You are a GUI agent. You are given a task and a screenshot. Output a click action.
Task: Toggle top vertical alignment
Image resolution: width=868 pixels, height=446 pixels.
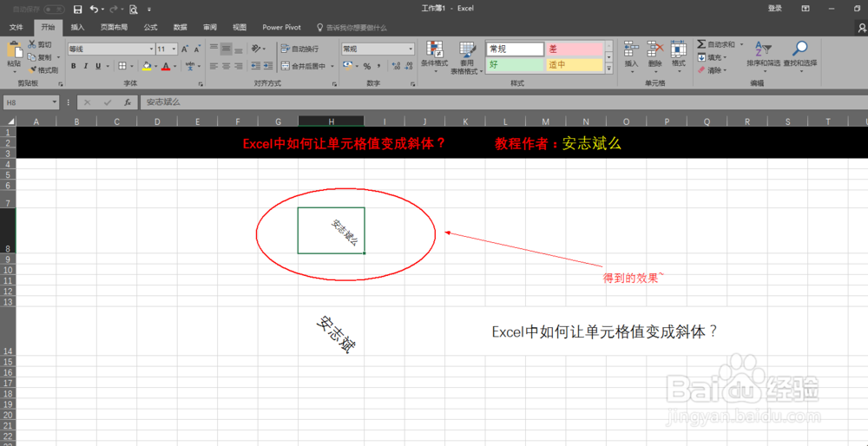[x=214, y=49]
